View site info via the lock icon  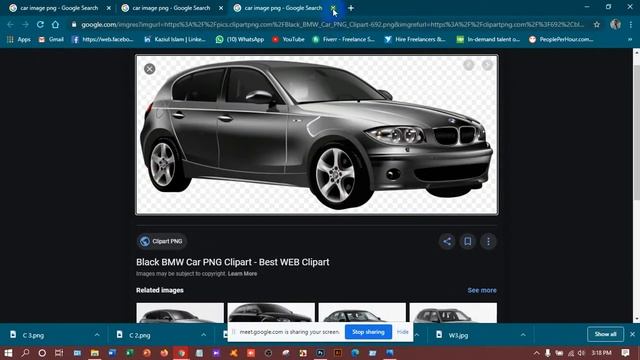[x=74, y=24]
